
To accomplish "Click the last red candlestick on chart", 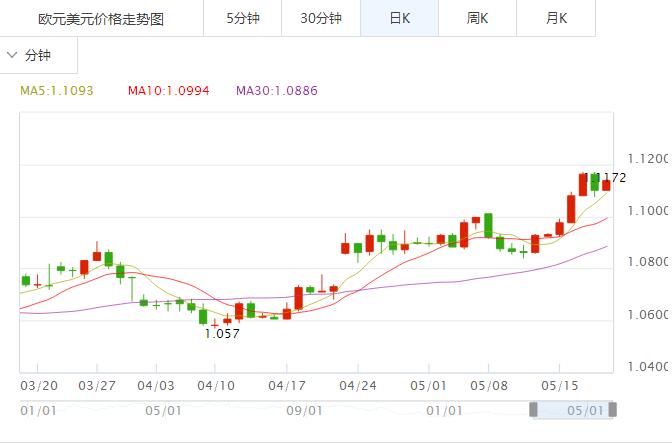I will [x=606, y=185].
